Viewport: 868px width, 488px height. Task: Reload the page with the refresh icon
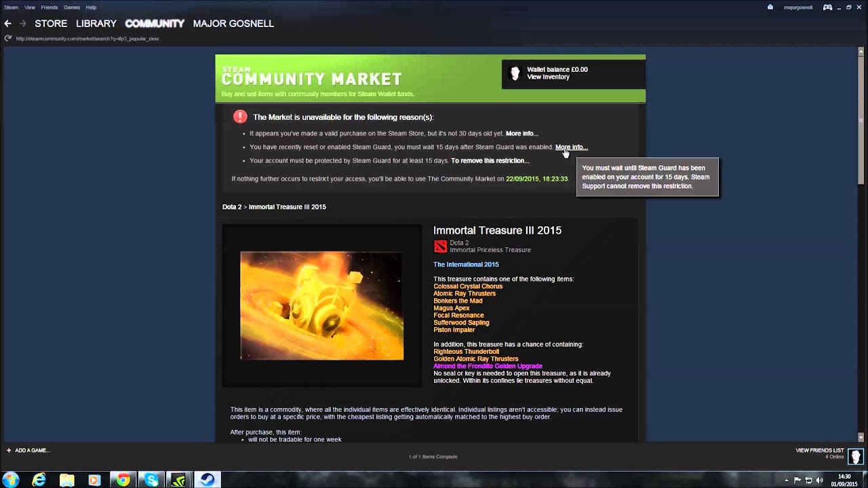tap(8, 39)
